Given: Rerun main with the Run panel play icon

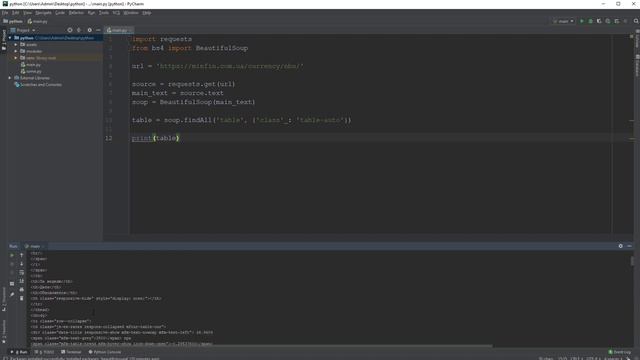Looking at the screenshot, I should [12, 255].
